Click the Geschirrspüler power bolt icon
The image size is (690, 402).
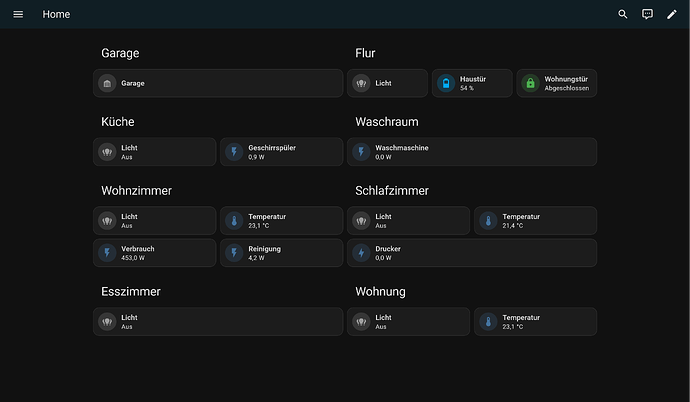(234, 152)
